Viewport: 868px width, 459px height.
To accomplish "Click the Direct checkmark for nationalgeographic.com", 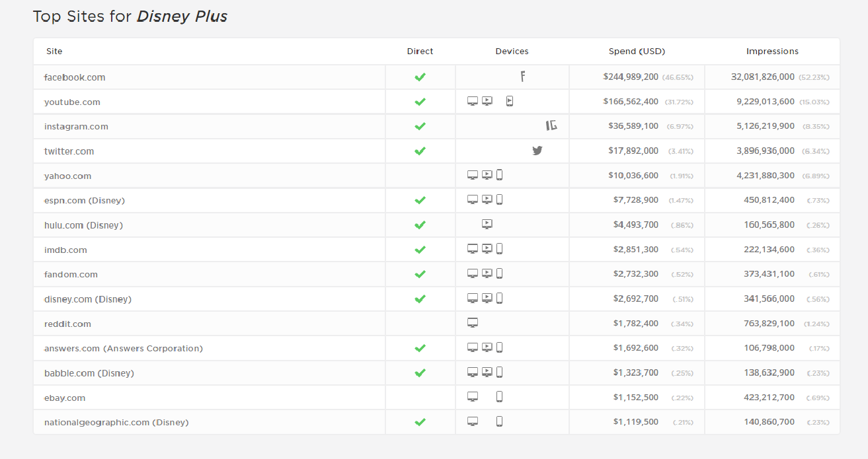I will pyautogui.click(x=420, y=422).
